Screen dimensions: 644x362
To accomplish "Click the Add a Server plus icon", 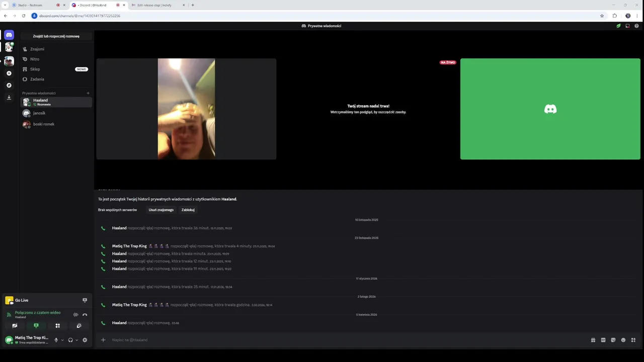I will [x=9, y=73].
